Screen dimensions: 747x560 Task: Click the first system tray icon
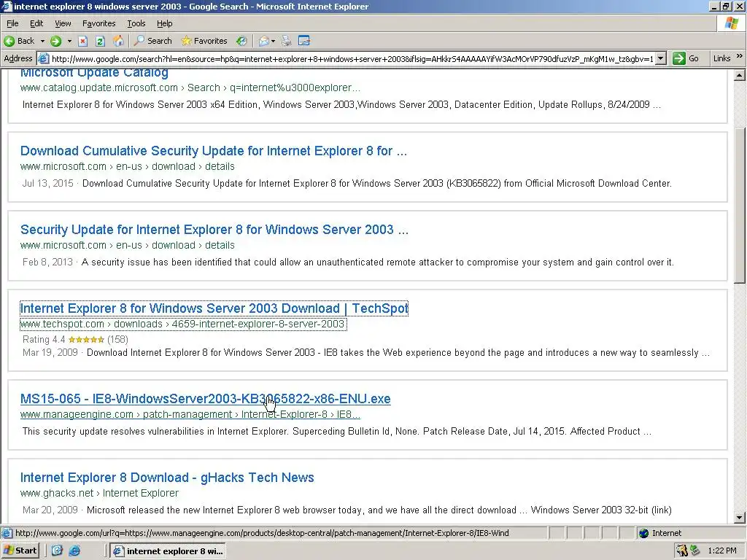pos(682,551)
